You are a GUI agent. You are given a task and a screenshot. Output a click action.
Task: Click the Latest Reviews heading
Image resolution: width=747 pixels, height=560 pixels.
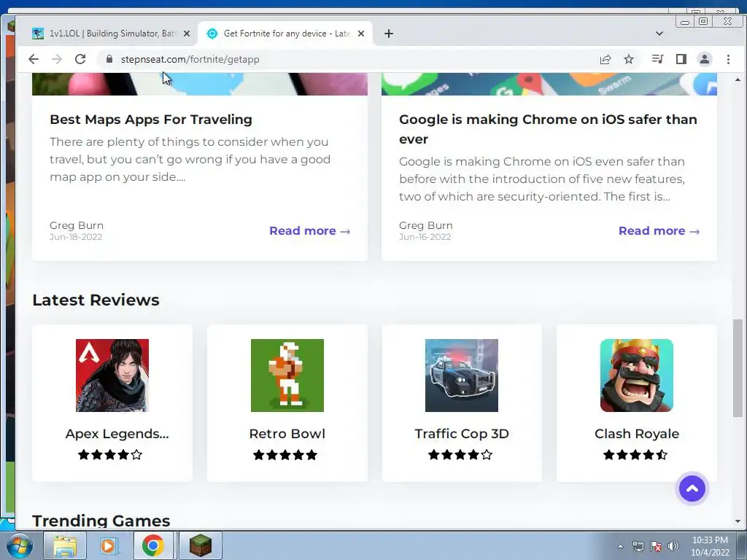coord(96,300)
